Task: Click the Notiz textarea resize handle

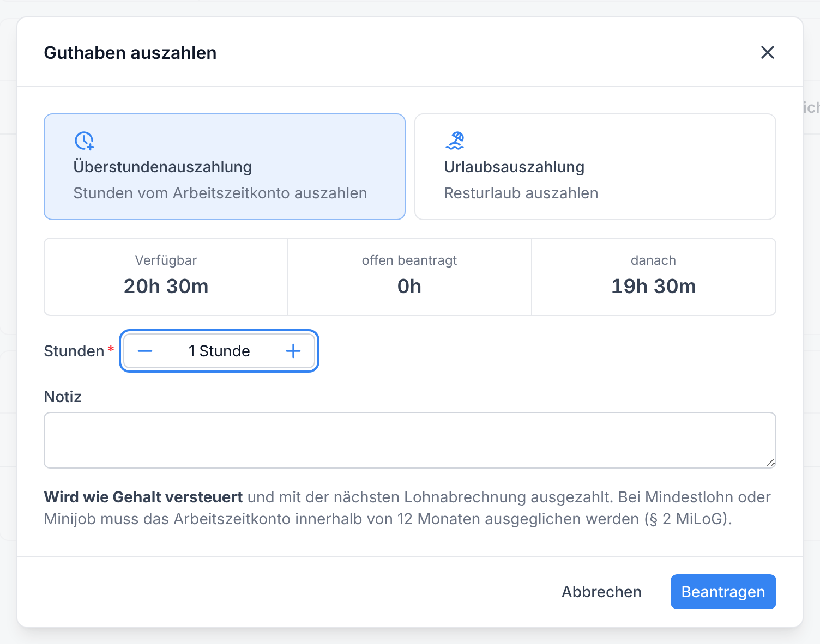Action: [770, 463]
